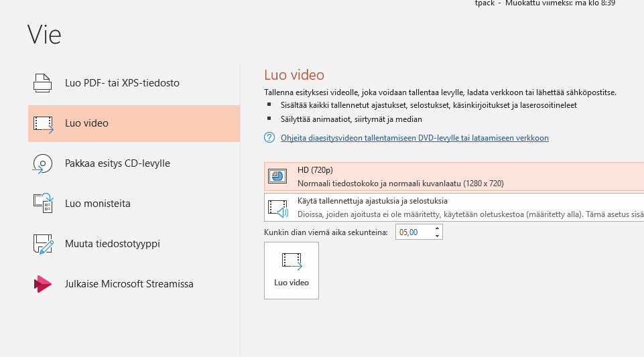
Task: Click the CD disc icon for Pakkaa esitys
Action: point(43,163)
